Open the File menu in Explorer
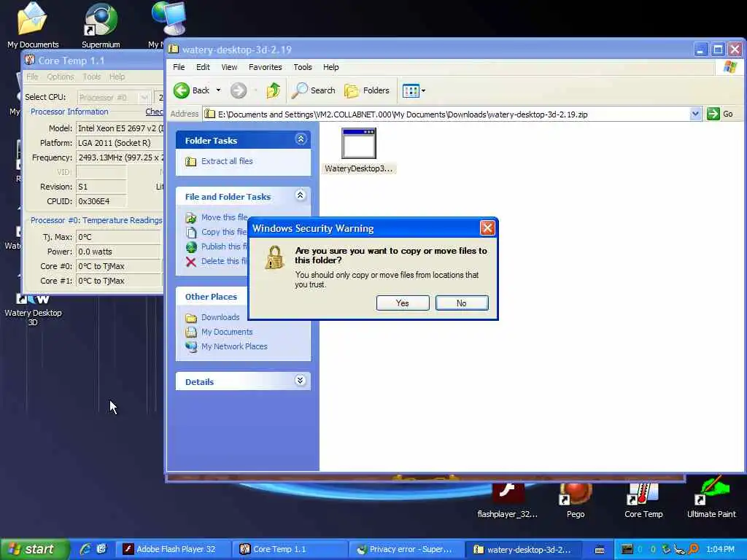The width and height of the screenshot is (747, 560). tap(179, 67)
